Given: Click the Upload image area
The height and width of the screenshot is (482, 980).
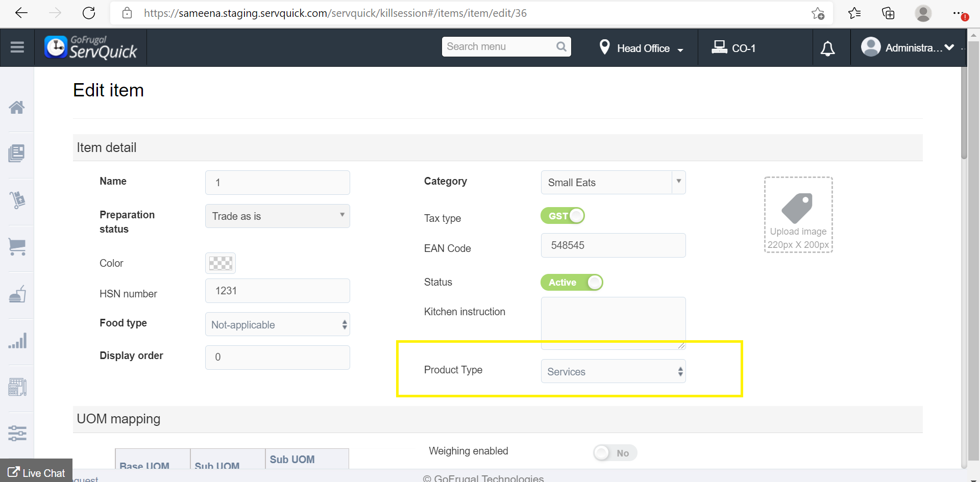Looking at the screenshot, I should tap(798, 215).
